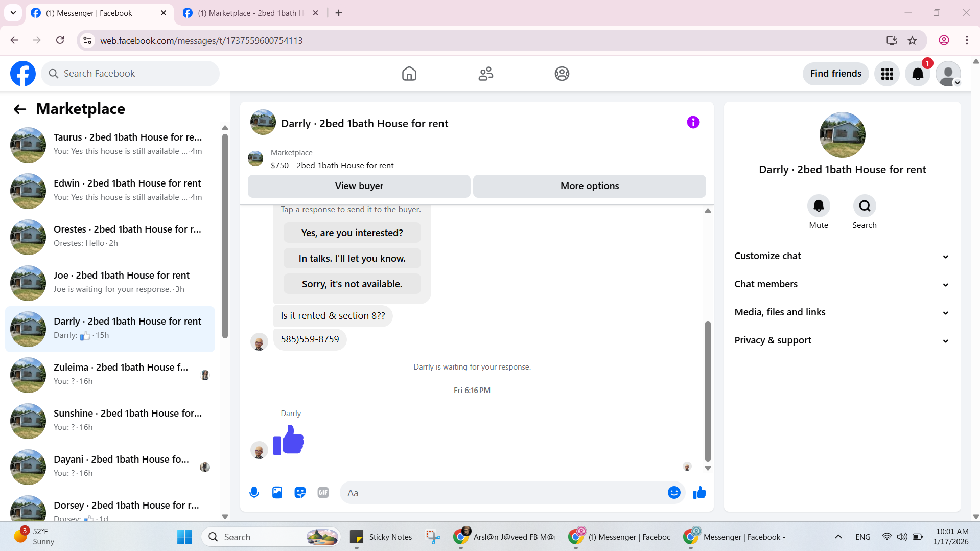Send reply 'In talks. I'll let you know.'
This screenshot has height=551, width=980.
coord(352,258)
